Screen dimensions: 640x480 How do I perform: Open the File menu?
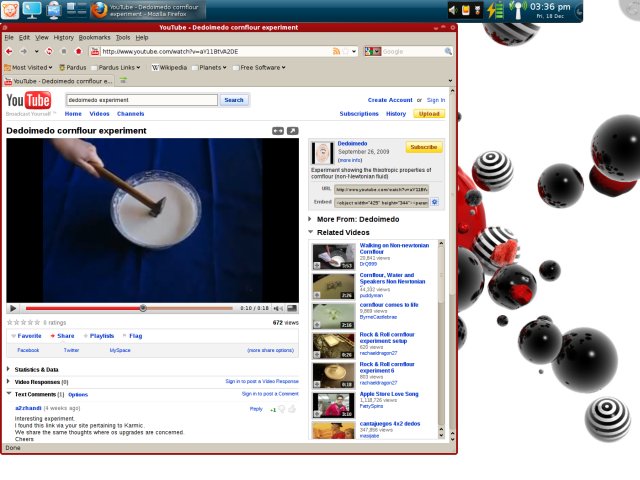tap(9, 38)
